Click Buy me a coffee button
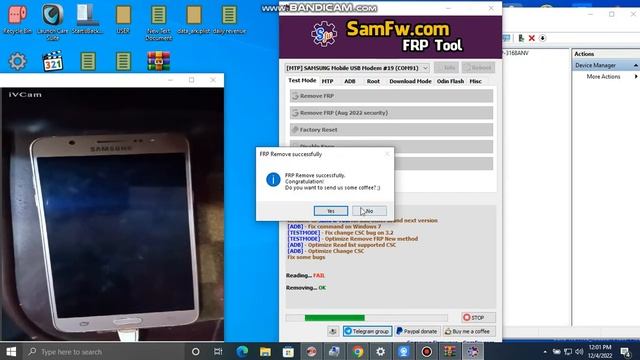The height and width of the screenshot is (360, 640). [469, 331]
